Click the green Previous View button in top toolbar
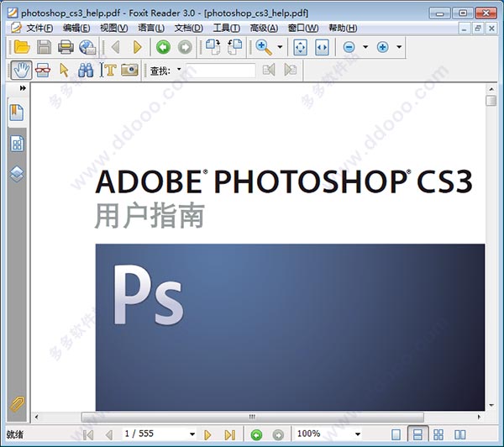The image size is (504, 447). [x=163, y=47]
